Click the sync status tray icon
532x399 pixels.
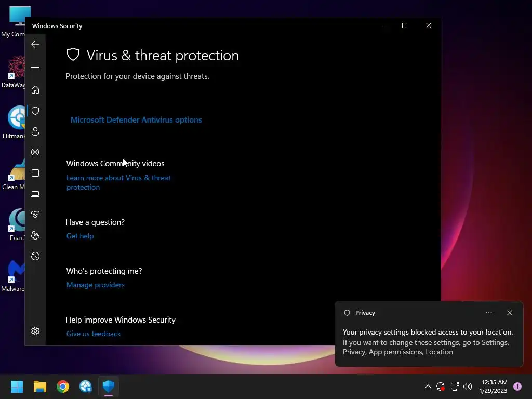point(441,387)
